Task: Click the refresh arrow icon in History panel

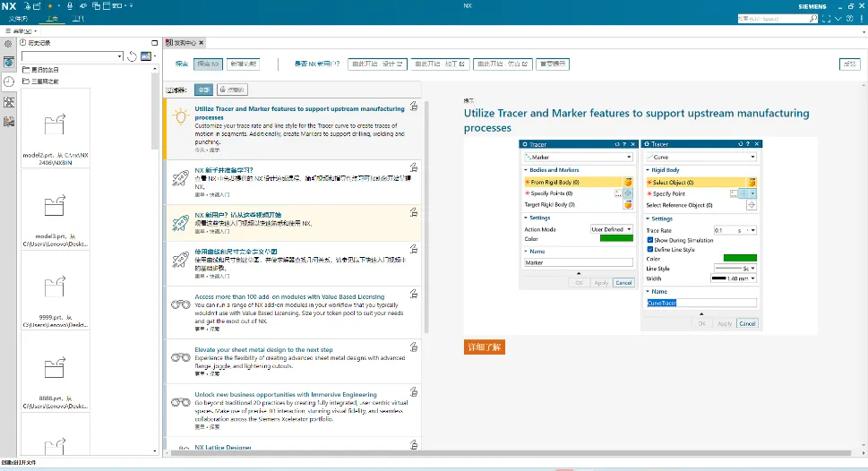Action: (x=132, y=56)
